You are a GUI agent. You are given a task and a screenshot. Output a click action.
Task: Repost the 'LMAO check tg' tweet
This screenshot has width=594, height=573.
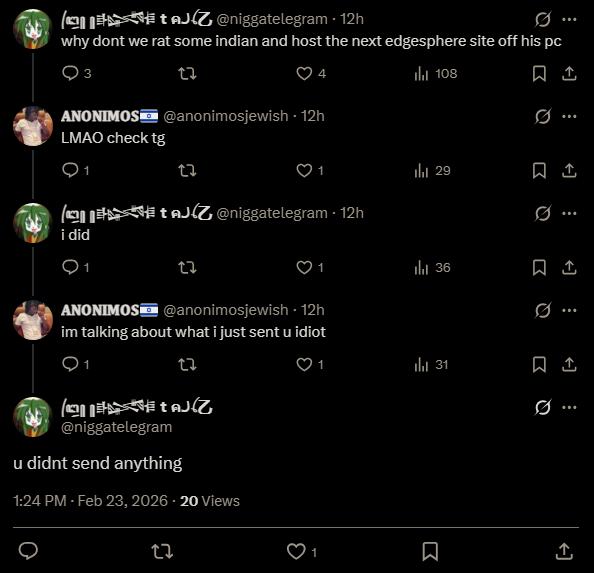[x=187, y=170]
